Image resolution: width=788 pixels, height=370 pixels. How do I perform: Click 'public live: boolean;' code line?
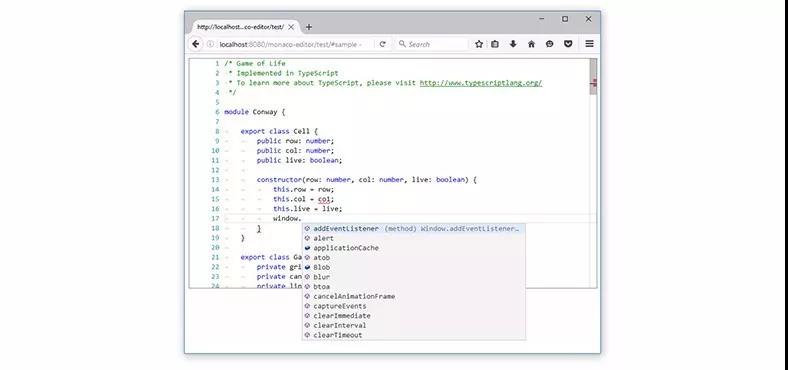(299, 160)
